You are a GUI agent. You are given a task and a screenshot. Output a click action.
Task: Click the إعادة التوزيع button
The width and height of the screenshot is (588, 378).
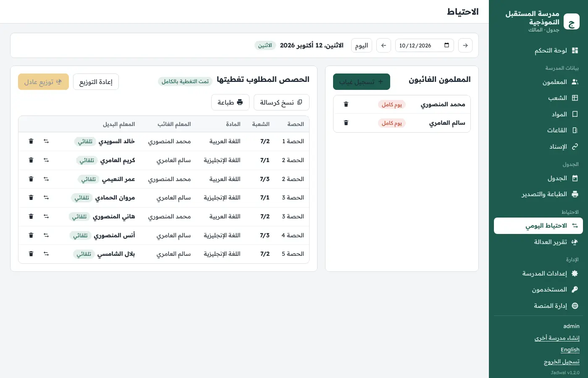tap(96, 82)
